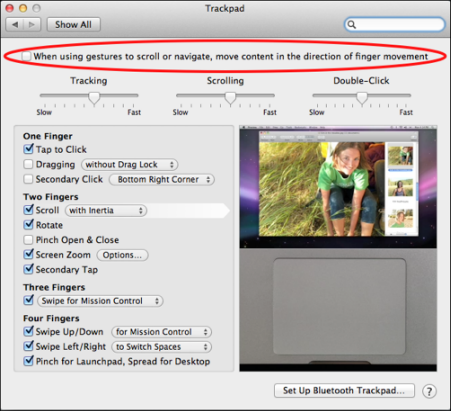Uncheck Tap to Click
The width and height of the screenshot is (451, 411).
[x=29, y=149]
